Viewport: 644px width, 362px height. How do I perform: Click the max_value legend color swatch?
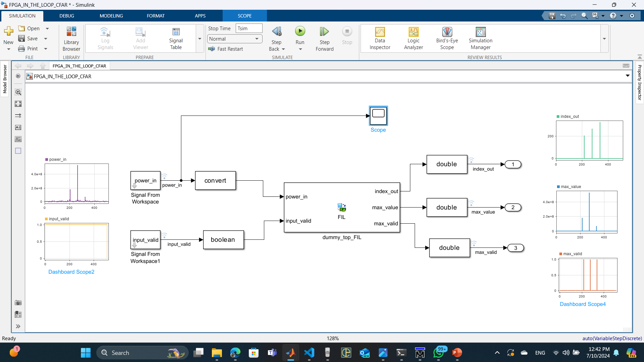pos(558,187)
